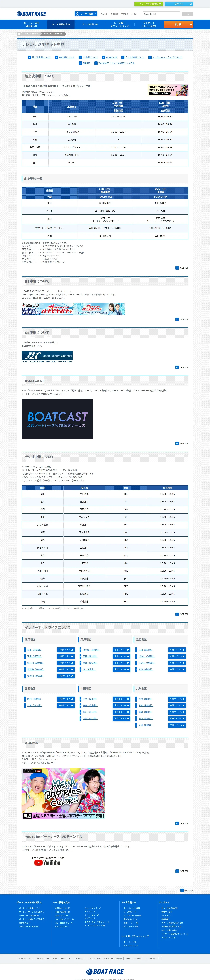
Task: Click PAGE TOP below the 出演者 notes
Action: (x=182, y=268)
